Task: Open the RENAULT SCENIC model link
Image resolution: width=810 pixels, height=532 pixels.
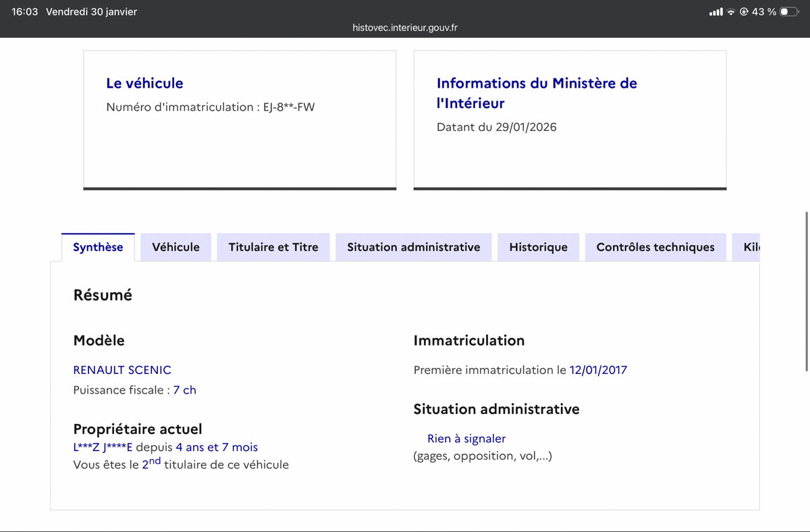Action: (x=122, y=370)
